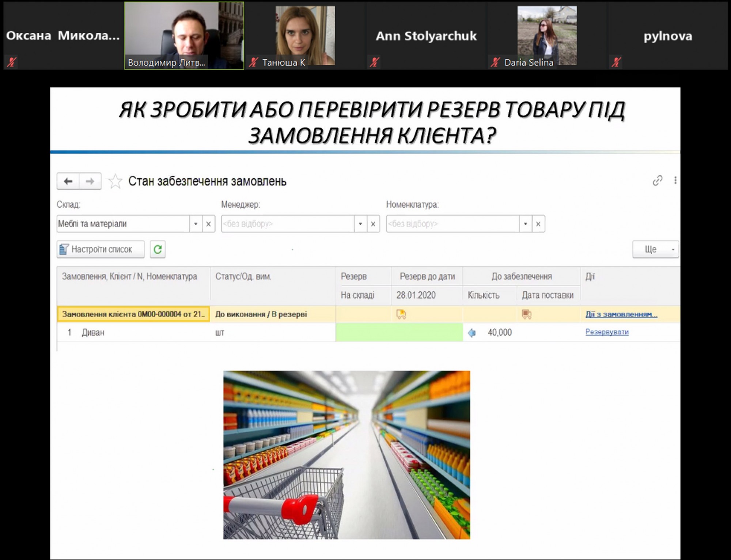
Task: Click the Склад field with Меблі та матеріали
Action: (x=123, y=224)
